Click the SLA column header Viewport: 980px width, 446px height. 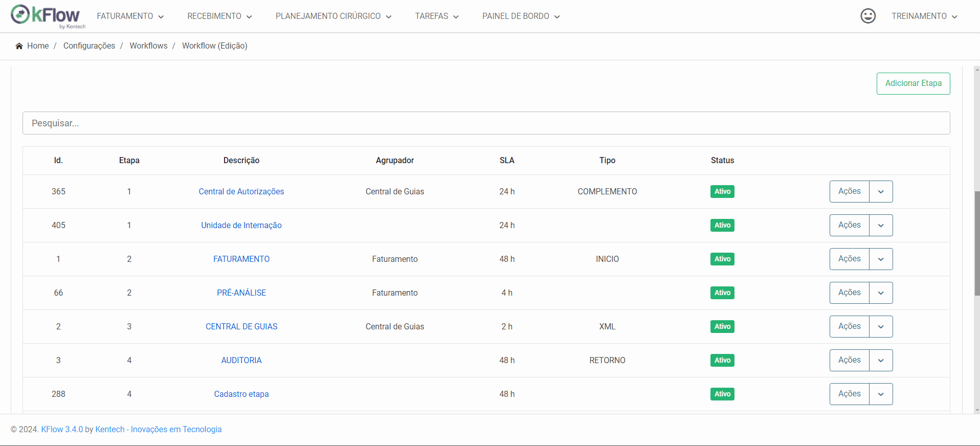(x=507, y=161)
